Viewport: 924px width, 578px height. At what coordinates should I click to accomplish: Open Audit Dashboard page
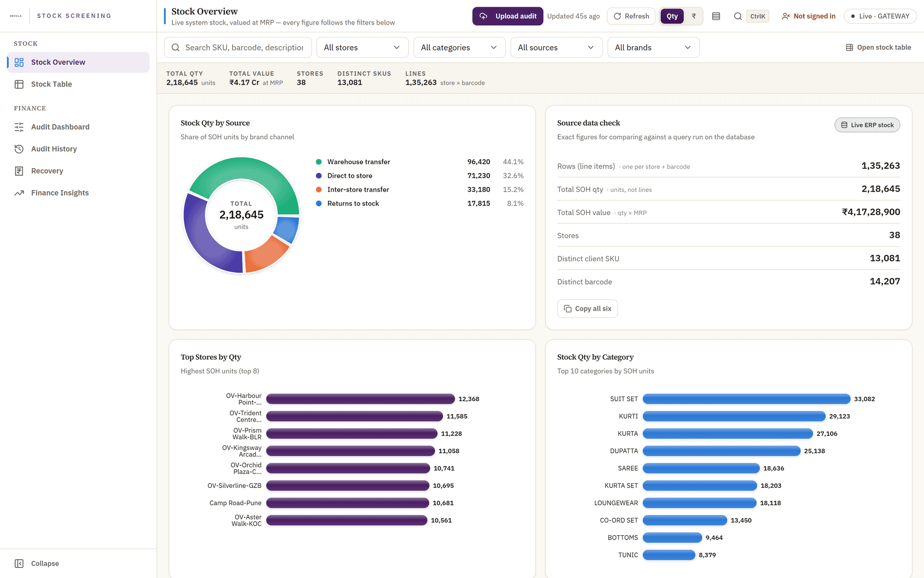click(x=78, y=127)
